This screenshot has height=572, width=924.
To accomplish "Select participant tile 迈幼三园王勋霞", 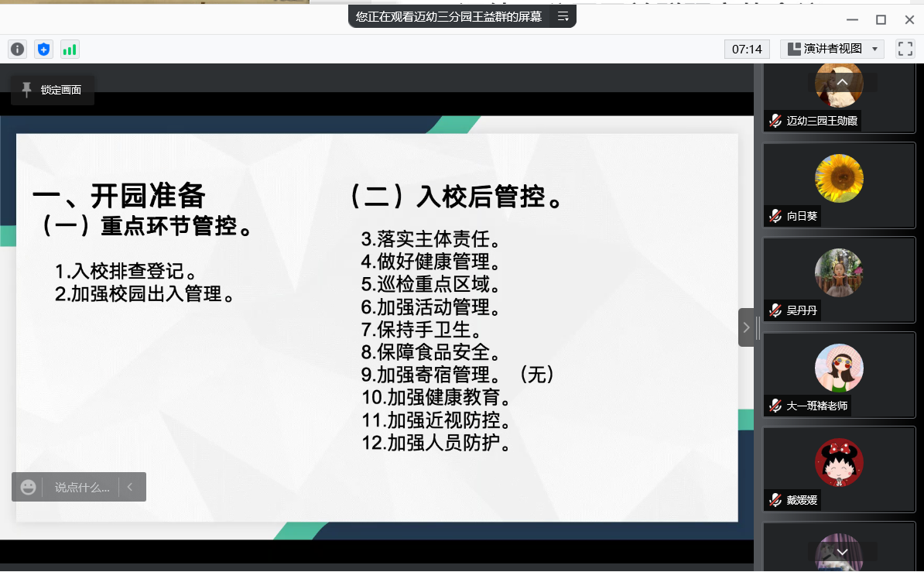I will click(x=839, y=98).
